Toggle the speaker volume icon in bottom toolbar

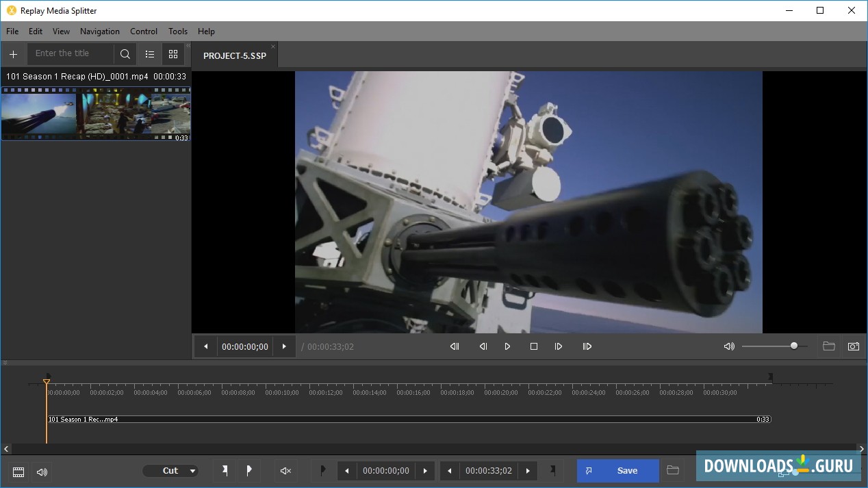click(x=41, y=472)
